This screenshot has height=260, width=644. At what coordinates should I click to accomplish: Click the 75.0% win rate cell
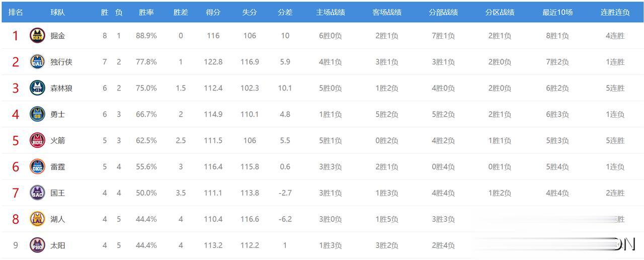click(146, 88)
